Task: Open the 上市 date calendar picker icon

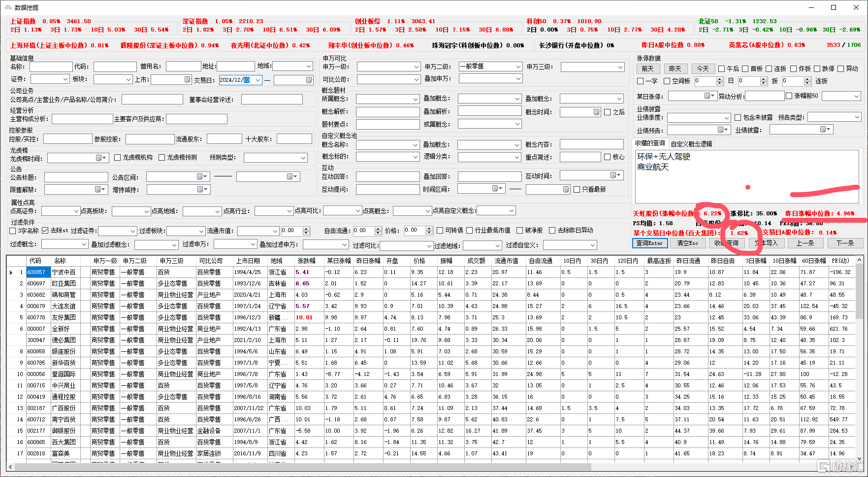Action: pos(188,79)
